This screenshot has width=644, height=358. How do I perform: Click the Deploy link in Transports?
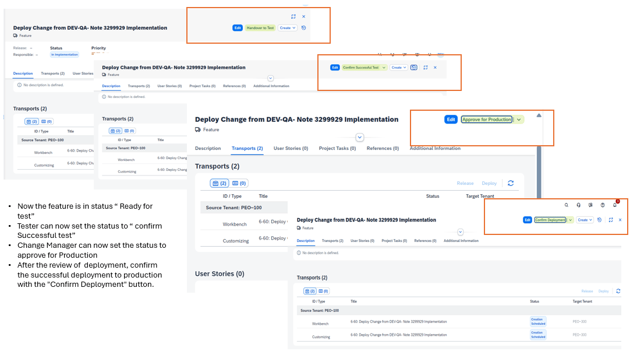pyautogui.click(x=489, y=182)
